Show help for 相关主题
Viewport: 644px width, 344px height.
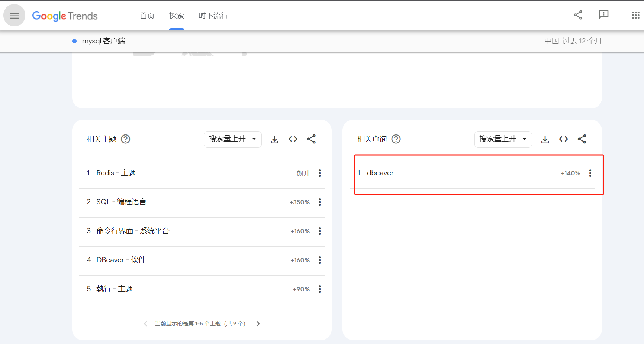tap(126, 139)
